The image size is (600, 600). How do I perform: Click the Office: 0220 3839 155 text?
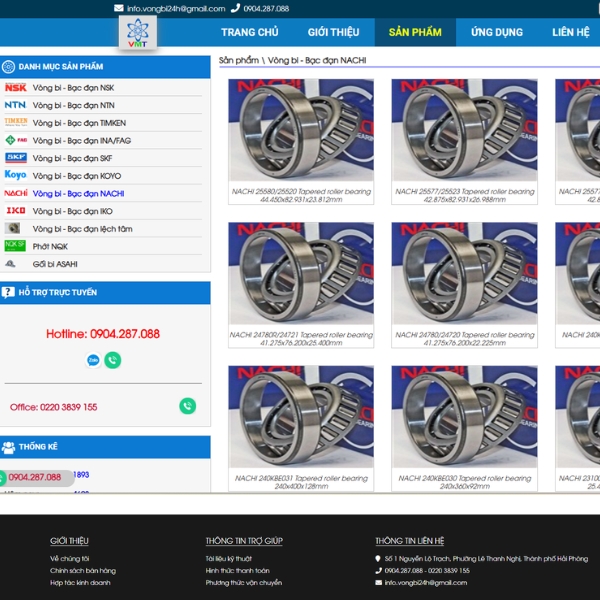coord(54,407)
